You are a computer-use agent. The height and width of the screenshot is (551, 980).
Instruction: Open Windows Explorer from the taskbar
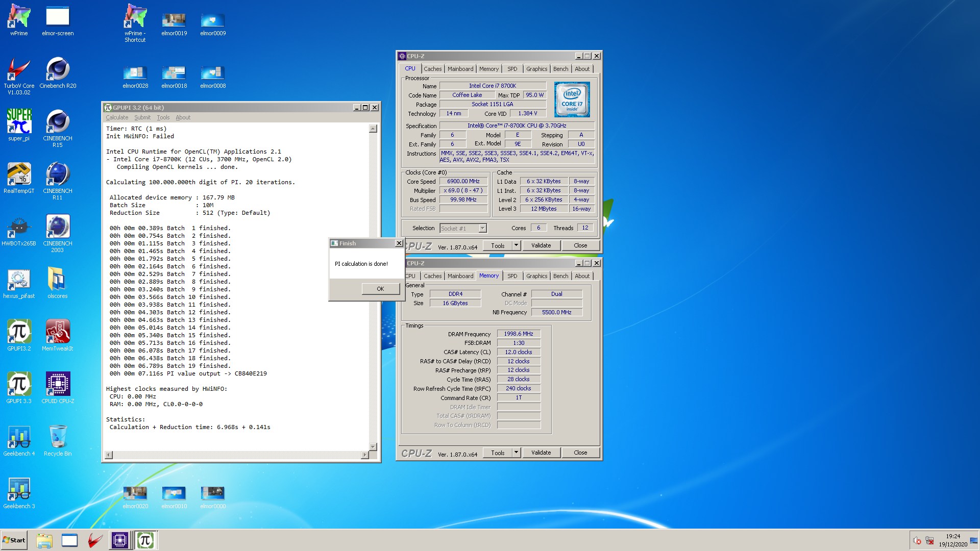tap(44, 540)
